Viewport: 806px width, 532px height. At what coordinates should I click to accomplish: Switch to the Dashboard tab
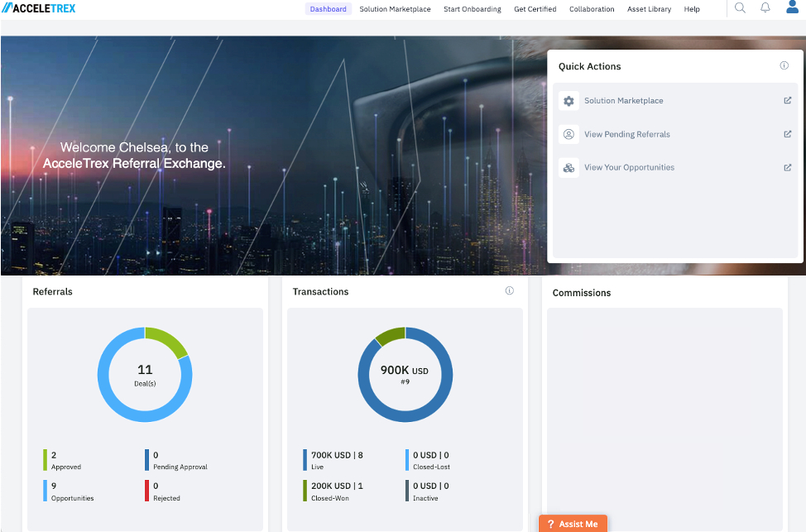click(x=328, y=9)
